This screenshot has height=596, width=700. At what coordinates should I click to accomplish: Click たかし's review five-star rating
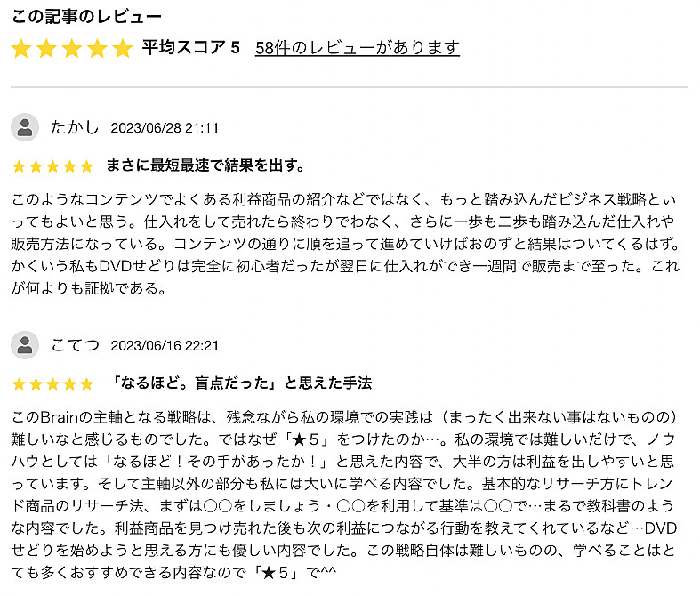tap(52, 166)
